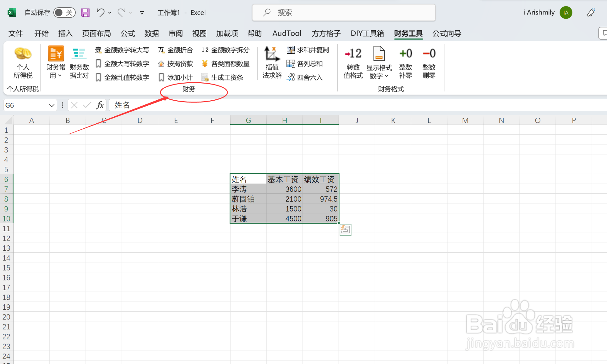Open 按揭贷款 calculator
This screenshot has width=607, height=364.
tap(175, 64)
